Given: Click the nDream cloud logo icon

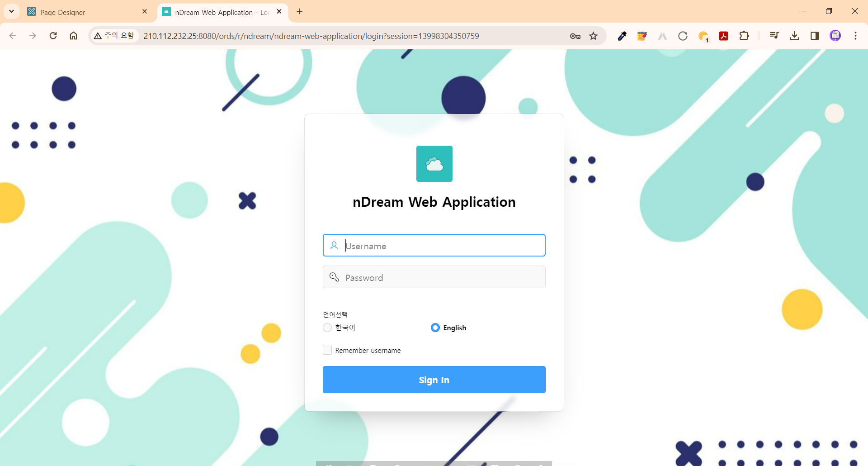Looking at the screenshot, I should 434,164.
